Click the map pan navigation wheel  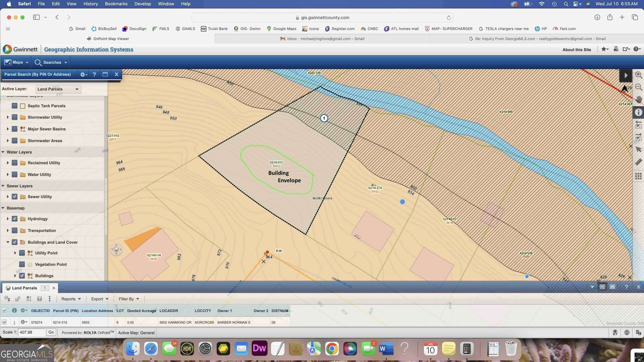[116, 249]
